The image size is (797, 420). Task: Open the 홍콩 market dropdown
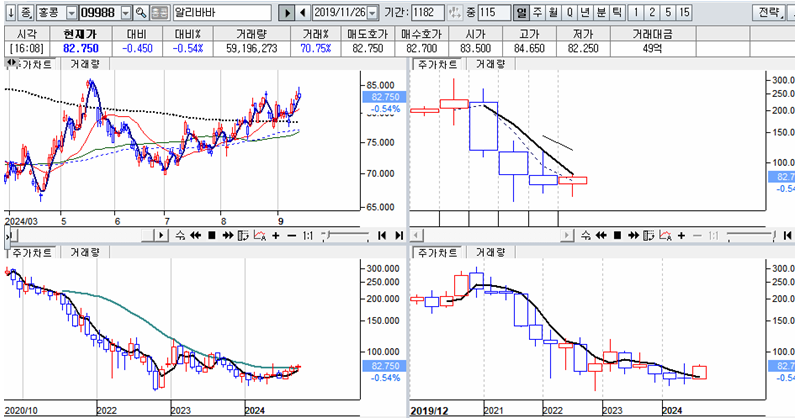(69, 13)
